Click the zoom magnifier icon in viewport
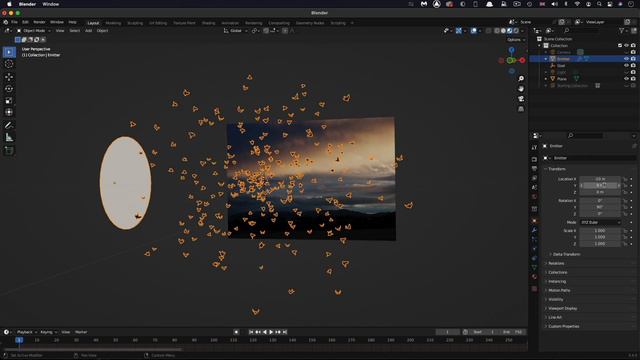This screenshot has height=360, width=640. tap(521, 78)
